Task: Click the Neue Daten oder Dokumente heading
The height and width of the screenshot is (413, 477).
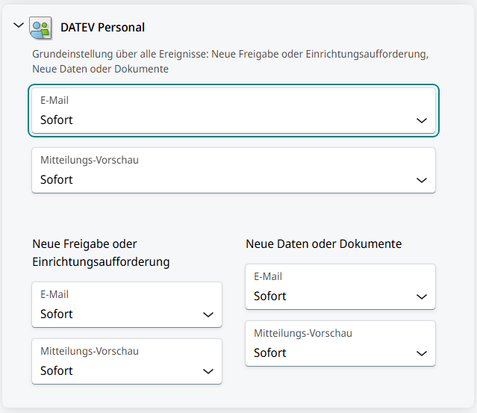Action: (324, 244)
